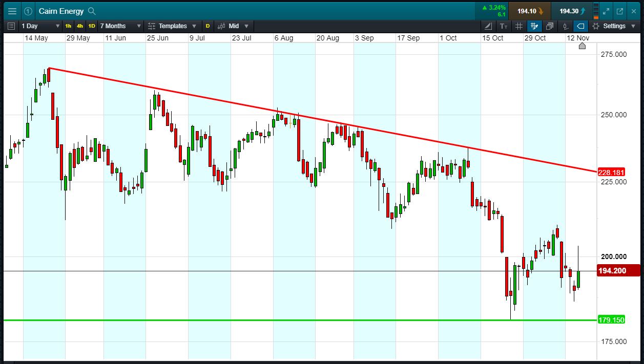
Task: Open the Templates sliders icon
Action: click(x=152, y=26)
